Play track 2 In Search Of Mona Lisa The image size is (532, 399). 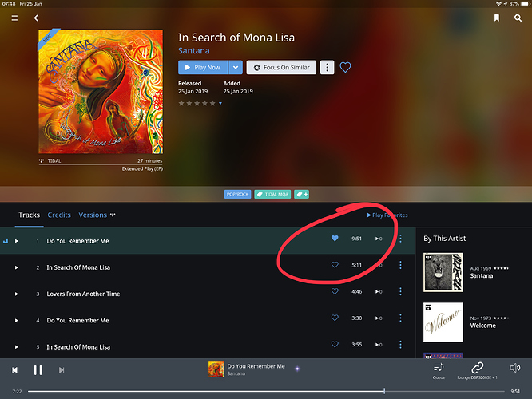coord(16,267)
